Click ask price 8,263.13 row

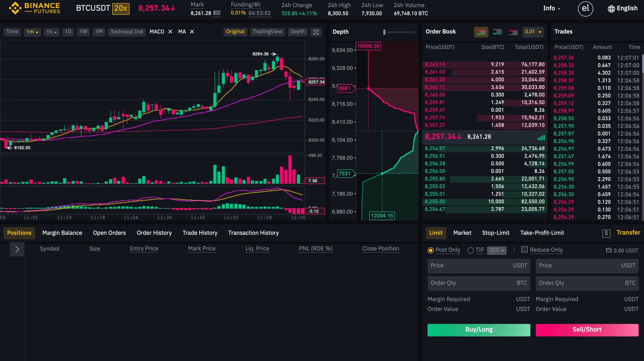coord(485,65)
